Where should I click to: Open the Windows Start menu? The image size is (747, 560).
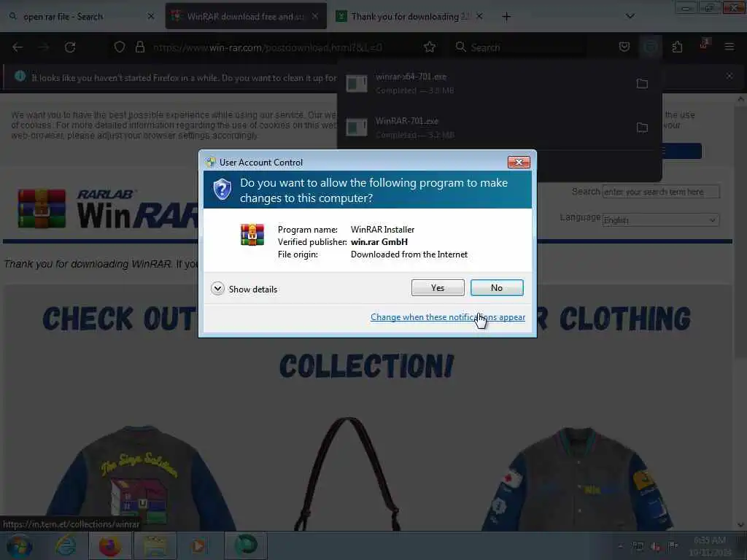pos(19,546)
